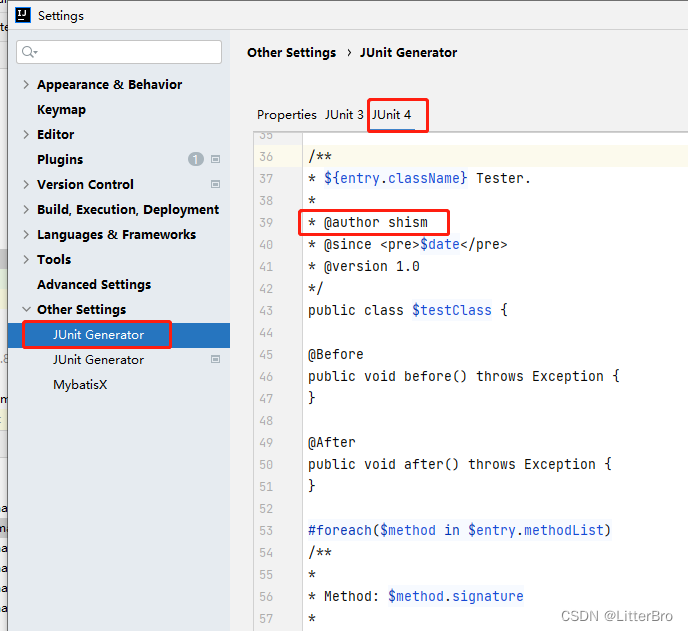Click project-level icon beside Version Control

tap(215, 184)
